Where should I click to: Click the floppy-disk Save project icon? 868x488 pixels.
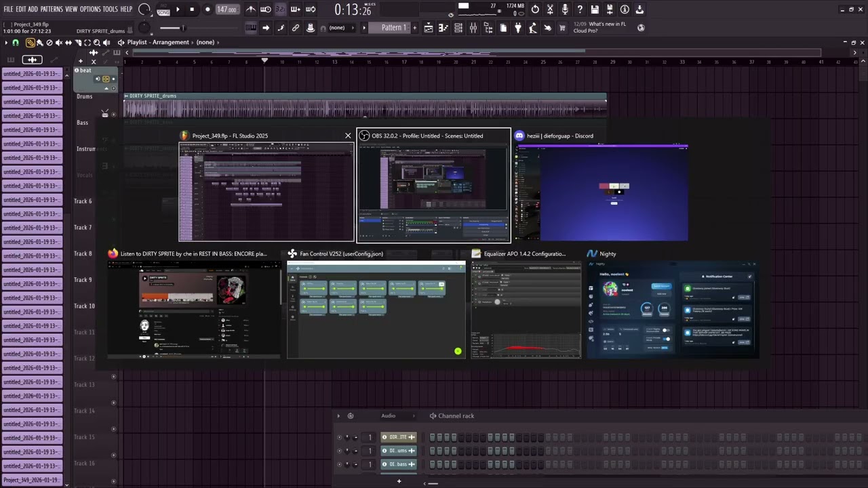click(x=595, y=9)
